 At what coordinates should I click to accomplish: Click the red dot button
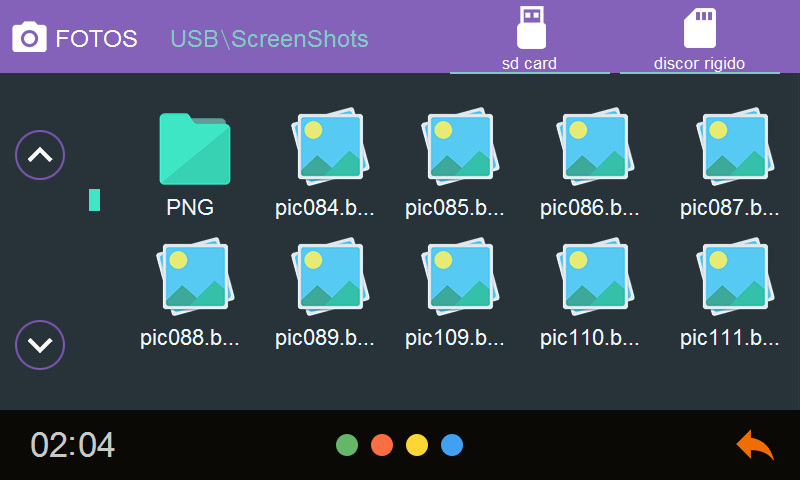coord(382,445)
